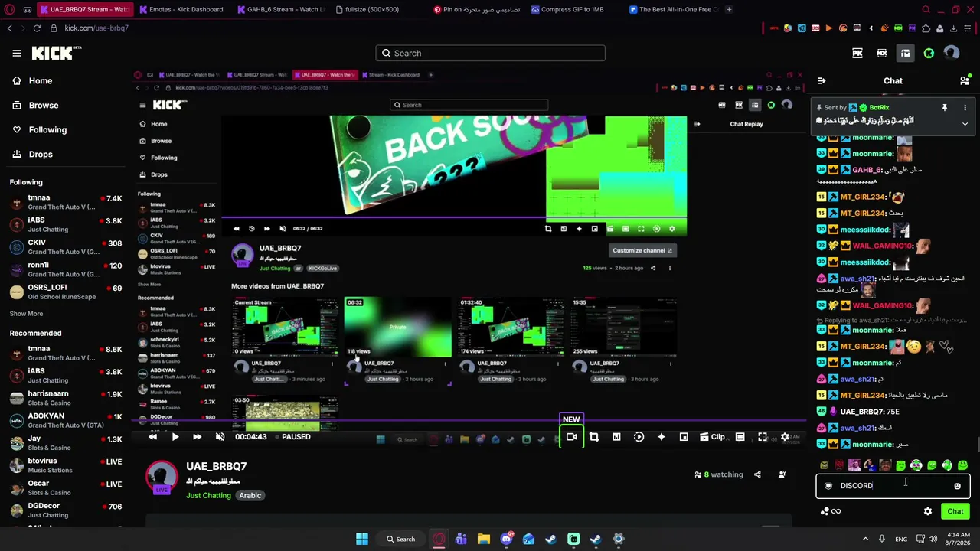
Task: Open Discord from the taskbar
Action: coord(506,540)
